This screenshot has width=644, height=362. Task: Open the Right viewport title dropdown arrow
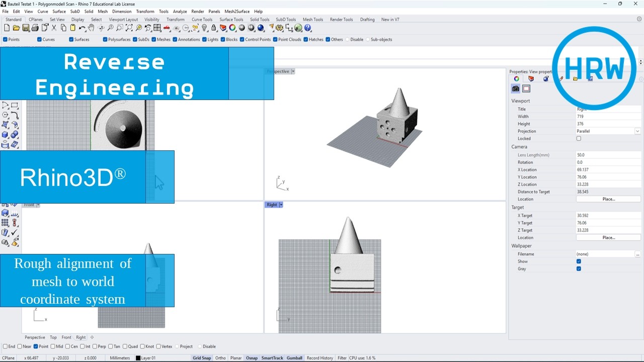[x=281, y=205]
